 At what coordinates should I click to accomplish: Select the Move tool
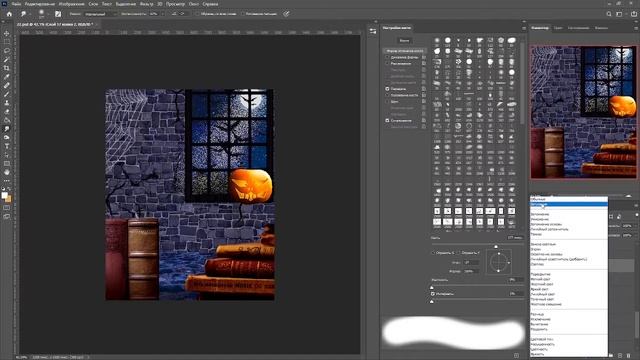pyautogui.click(x=7, y=33)
